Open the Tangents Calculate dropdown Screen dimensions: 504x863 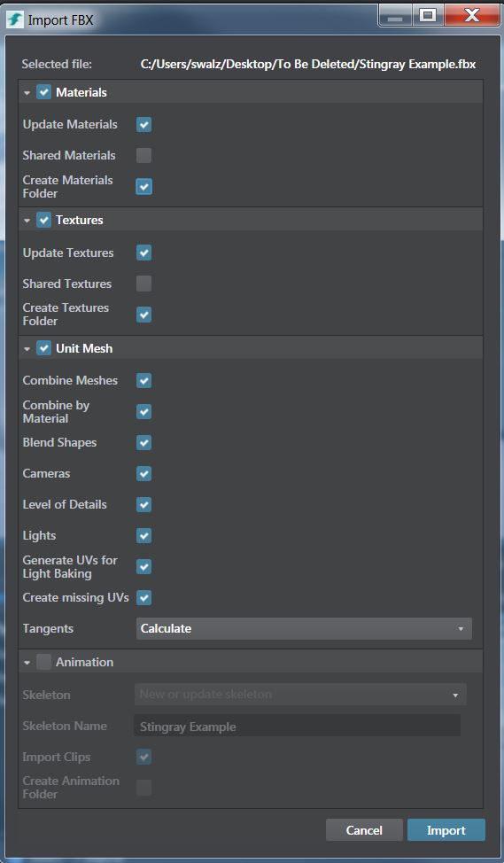pos(304,628)
